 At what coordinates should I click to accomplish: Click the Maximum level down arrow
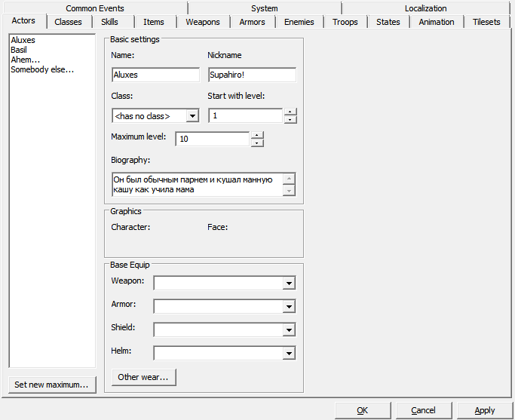[257, 143]
